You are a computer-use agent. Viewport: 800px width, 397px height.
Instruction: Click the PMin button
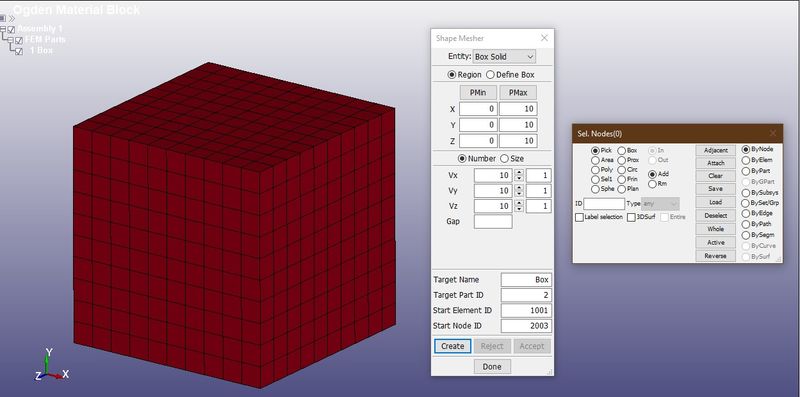[x=478, y=93]
